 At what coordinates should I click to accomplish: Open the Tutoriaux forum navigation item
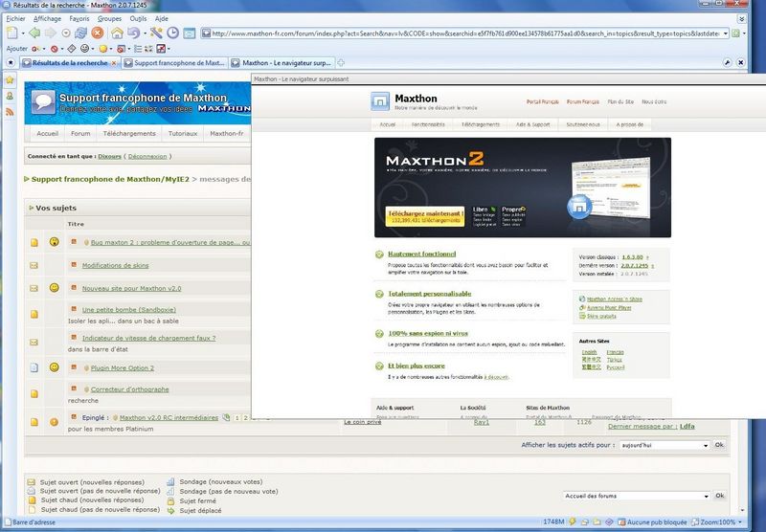tap(183, 133)
